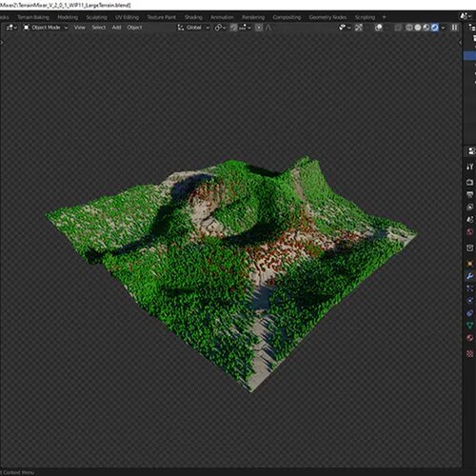Open proportional editing falloff menu

click(x=268, y=28)
